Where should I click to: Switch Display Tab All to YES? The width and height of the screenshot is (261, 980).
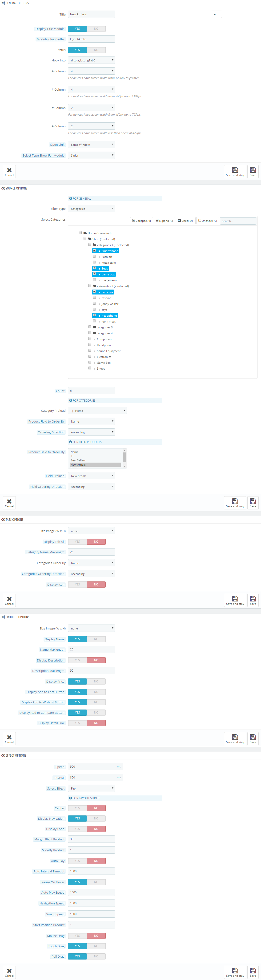point(77,541)
